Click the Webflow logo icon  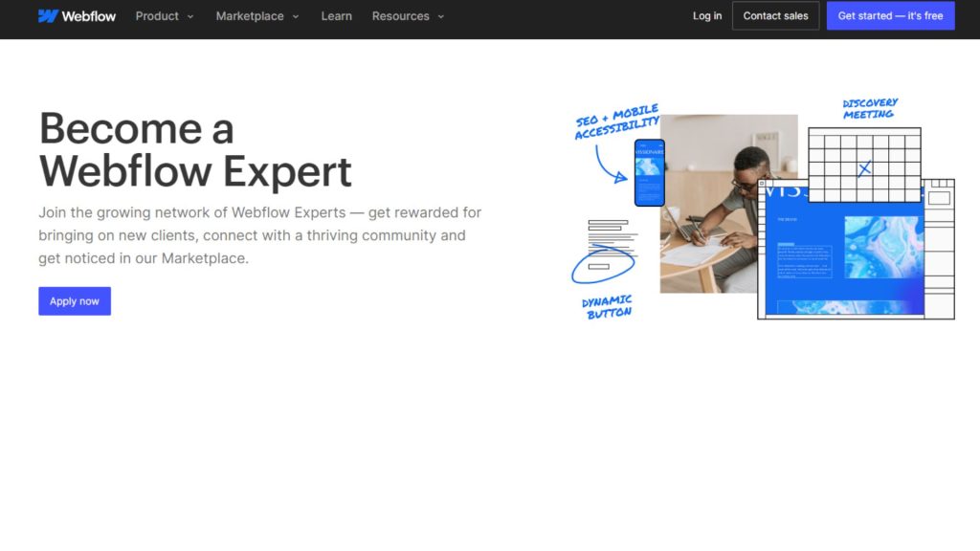click(x=48, y=16)
